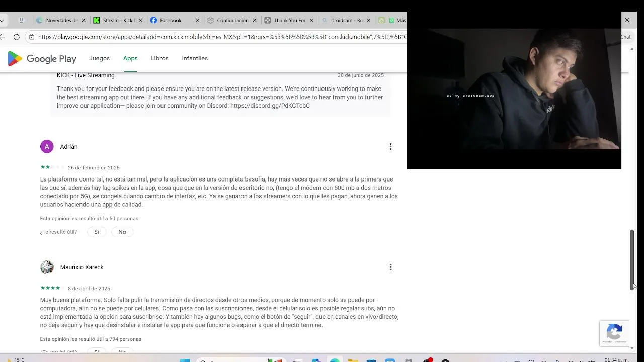Open the Infantiles section
The height and width of the screenshot is (362, 644).
(x=195, y=58)
